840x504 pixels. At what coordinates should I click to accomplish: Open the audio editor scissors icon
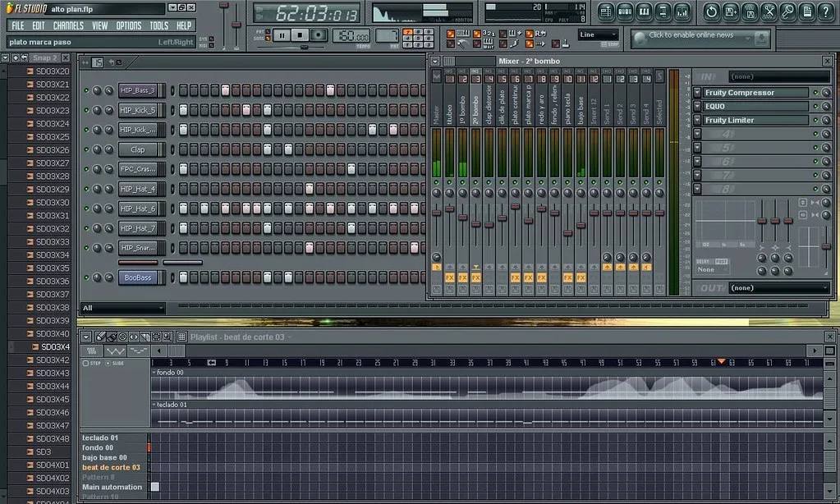769,11
